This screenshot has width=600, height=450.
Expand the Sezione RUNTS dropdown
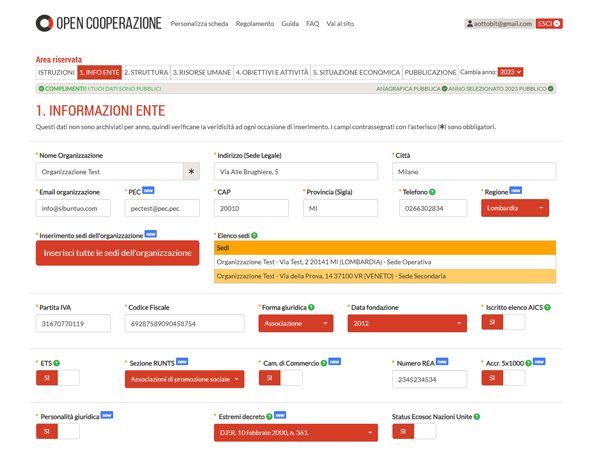tap(184, 379)
